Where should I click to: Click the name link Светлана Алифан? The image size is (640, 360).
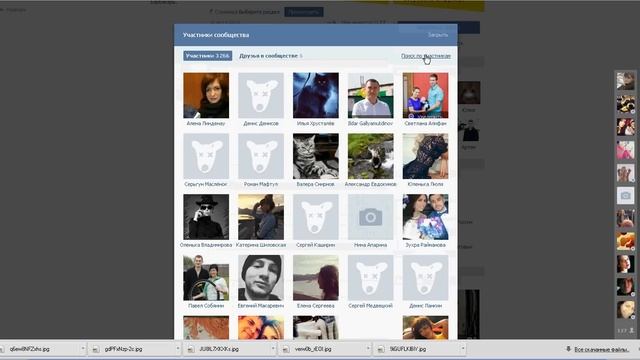(425, 123)
